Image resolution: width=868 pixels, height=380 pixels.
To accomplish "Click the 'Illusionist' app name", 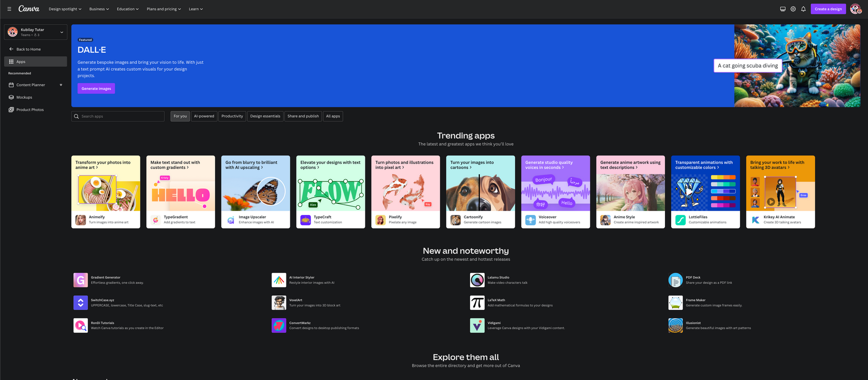I will (x=693, y=323).
